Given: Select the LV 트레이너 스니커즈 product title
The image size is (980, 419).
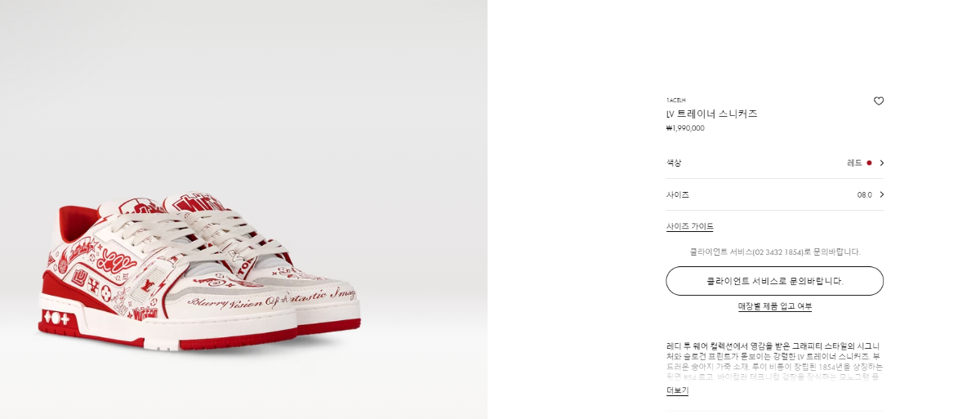Looking at the screenshot, I should coord(712,114).
